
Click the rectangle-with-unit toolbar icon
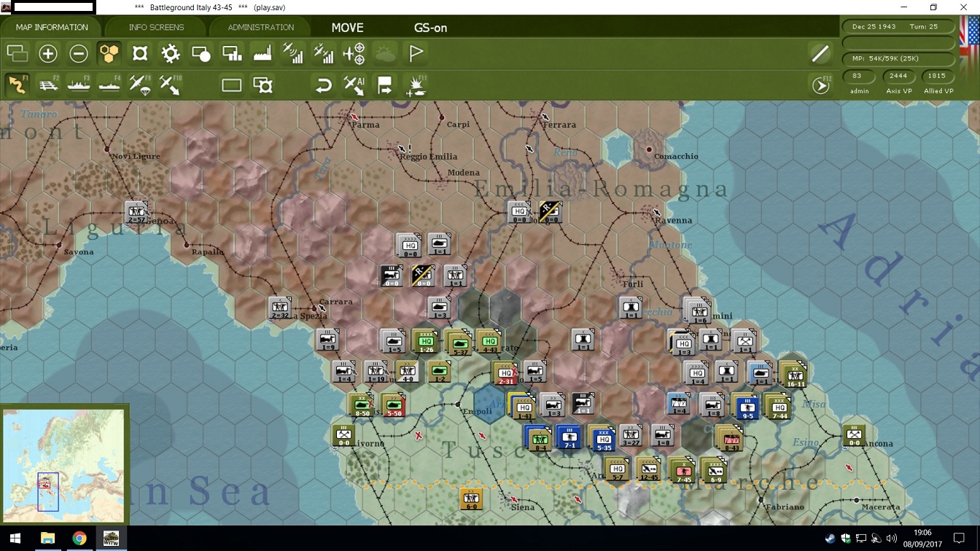coord(262,85)
